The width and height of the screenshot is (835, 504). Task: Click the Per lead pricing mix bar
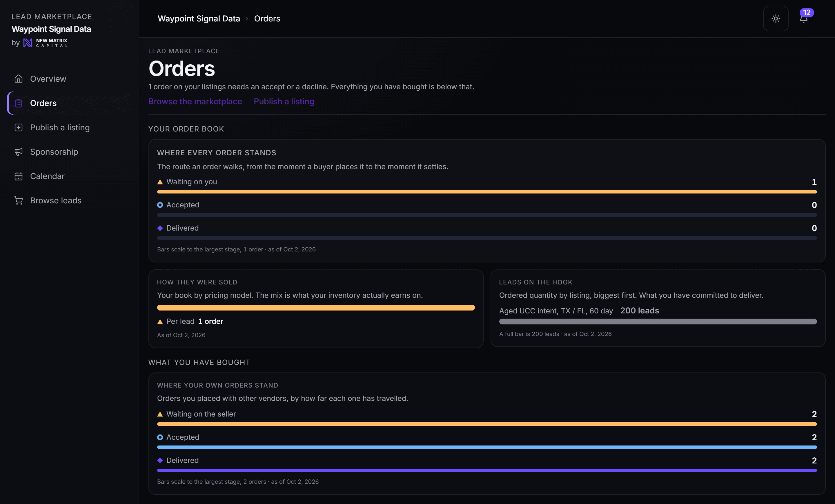click(316, 307)
